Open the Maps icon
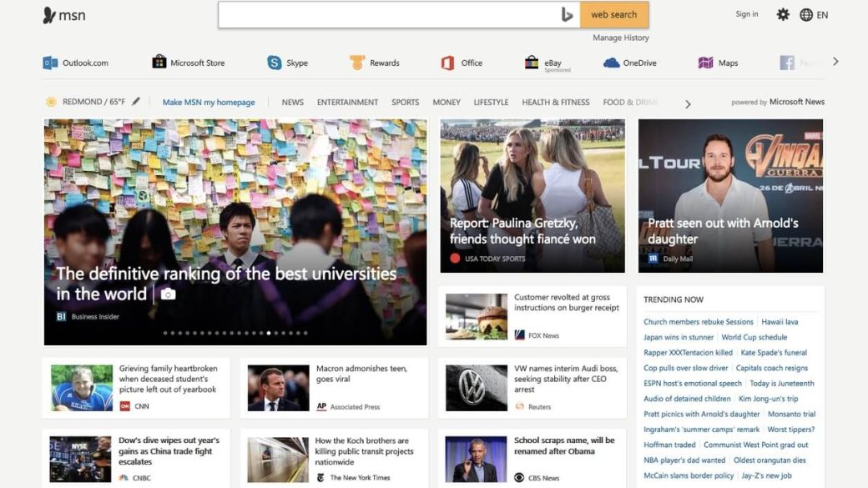The height and width of the screenshot is (488, 868). [705, 63]
